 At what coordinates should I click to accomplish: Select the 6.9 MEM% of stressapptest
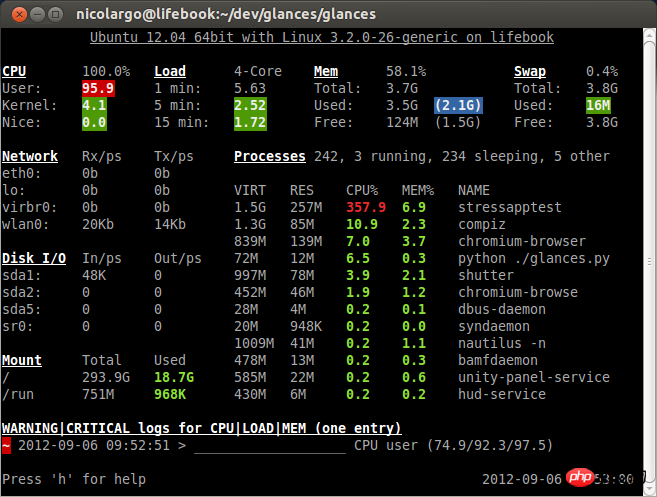pos(414,207)
